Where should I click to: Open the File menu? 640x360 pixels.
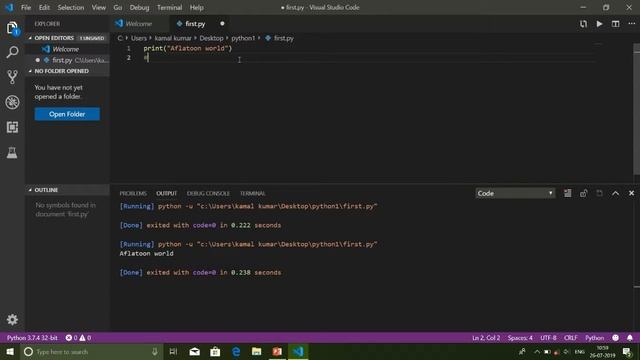[x=26, y=7]
